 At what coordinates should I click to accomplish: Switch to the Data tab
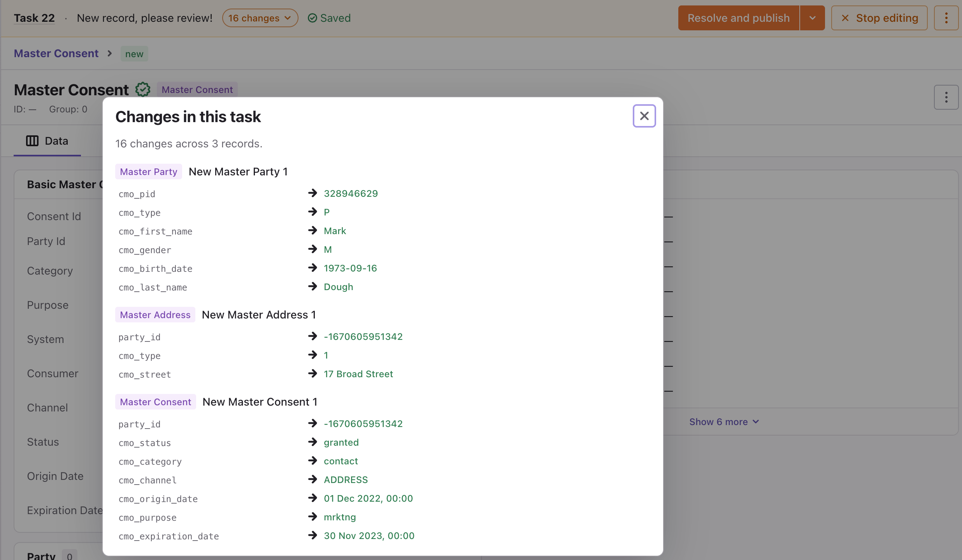tap(47, 141)
